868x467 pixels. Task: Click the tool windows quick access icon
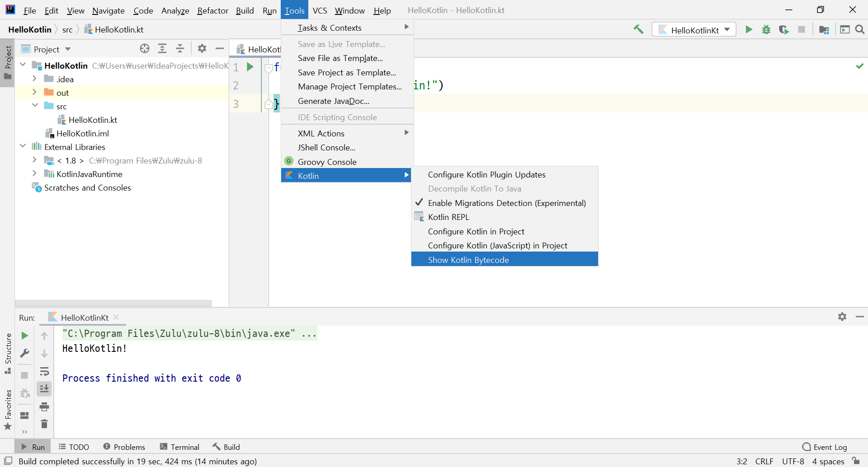coord(8,461)
